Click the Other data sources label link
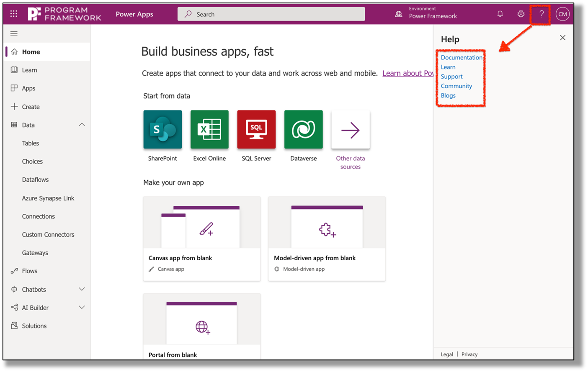Viewport: 588px width, 372px height. [x=351, y=162]
